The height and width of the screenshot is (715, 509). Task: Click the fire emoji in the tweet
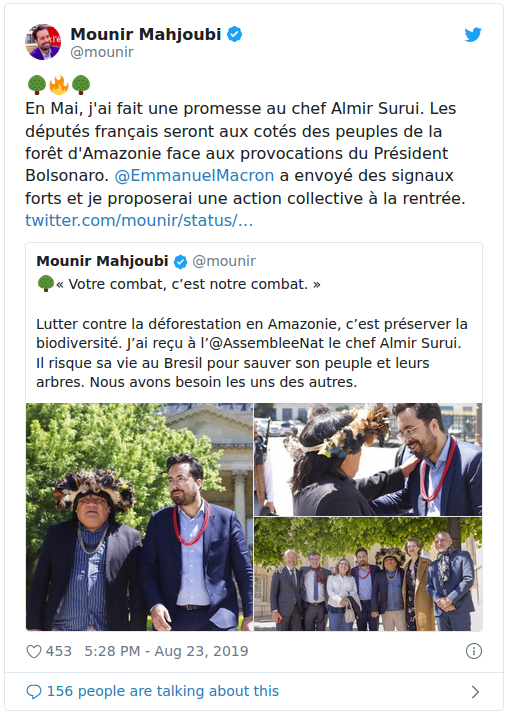(x=59, y=85)
